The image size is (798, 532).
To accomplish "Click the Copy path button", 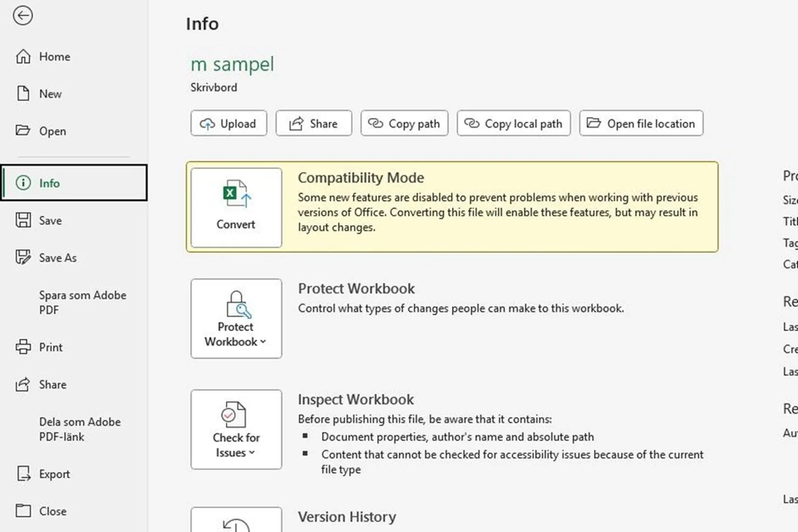I will click(x=404, y=123).
